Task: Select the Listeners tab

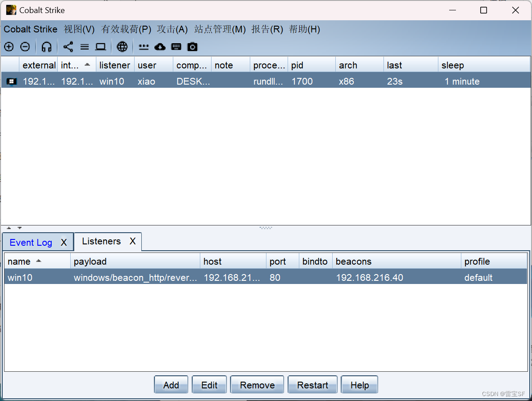Action: coord(101,241)
